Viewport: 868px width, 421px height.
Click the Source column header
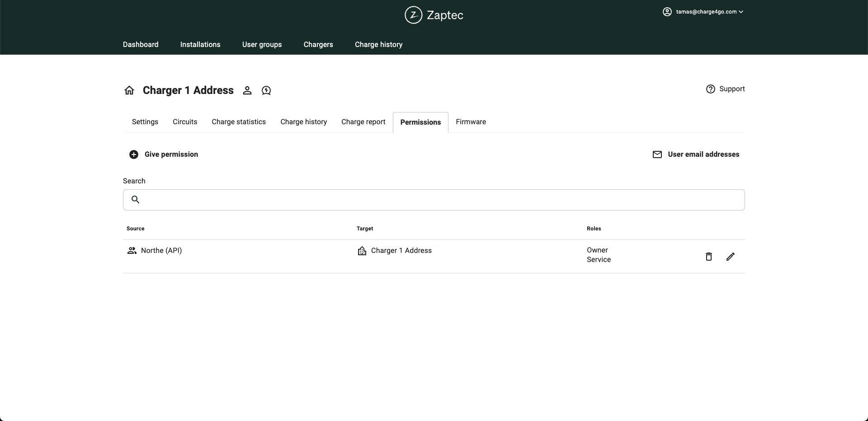point(136,229)
